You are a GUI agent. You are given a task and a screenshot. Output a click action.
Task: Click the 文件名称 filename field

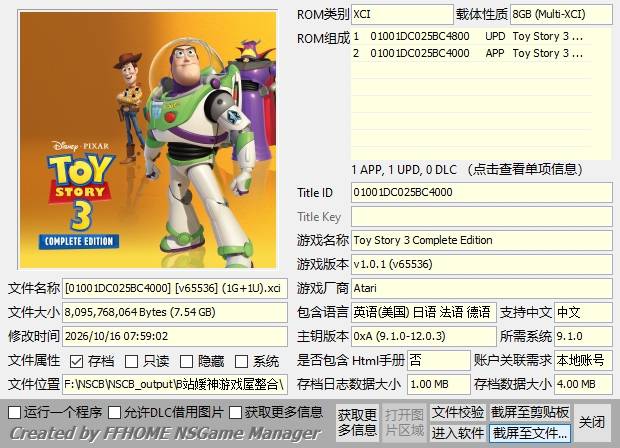pos(175,288)
